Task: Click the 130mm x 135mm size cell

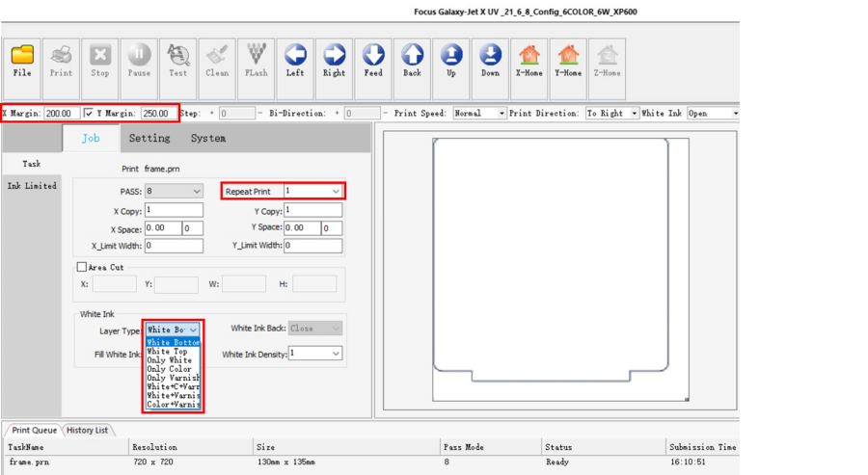Action: pyautogui.click(x=286, y=462)
